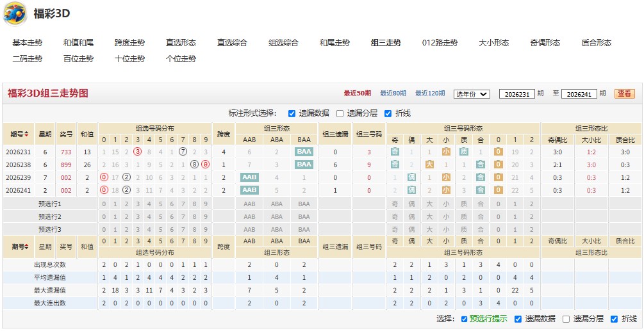Switch to 十位走势 tab

tap(130, 59)
